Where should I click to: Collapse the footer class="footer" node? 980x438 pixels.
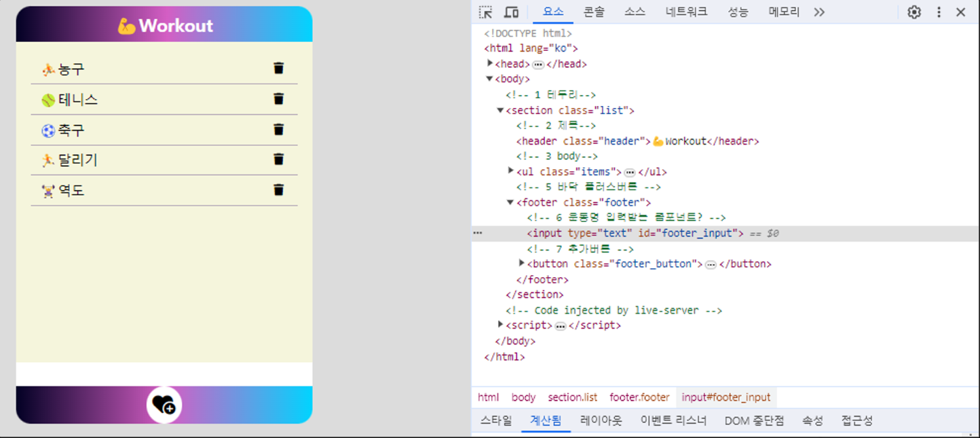(511, 202)
